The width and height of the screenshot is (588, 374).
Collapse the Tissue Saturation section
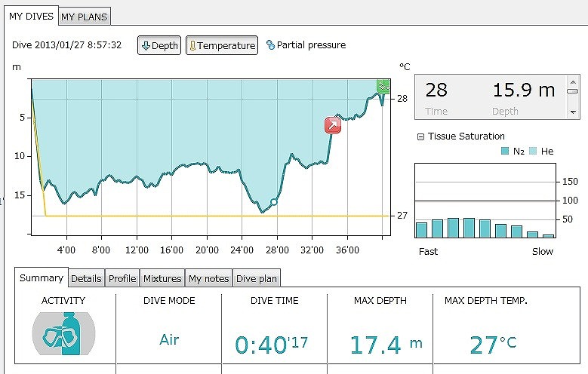[x=420, y=136]
